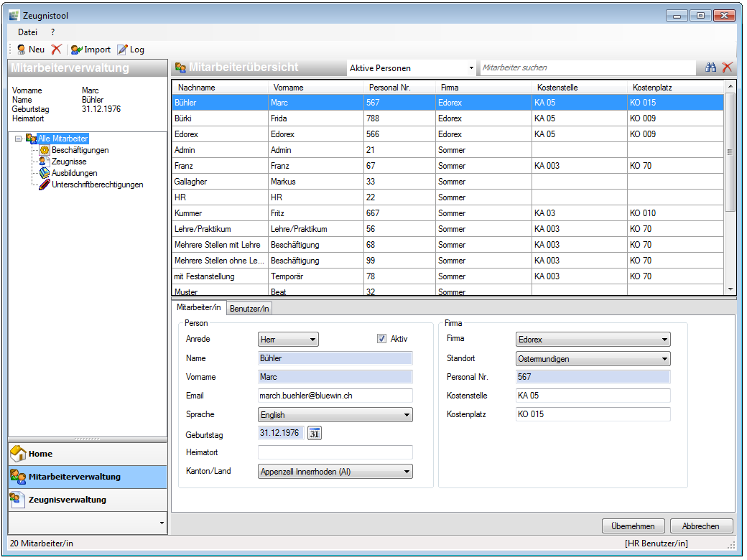Open the Firma dropdown

[x=593, y=340]
